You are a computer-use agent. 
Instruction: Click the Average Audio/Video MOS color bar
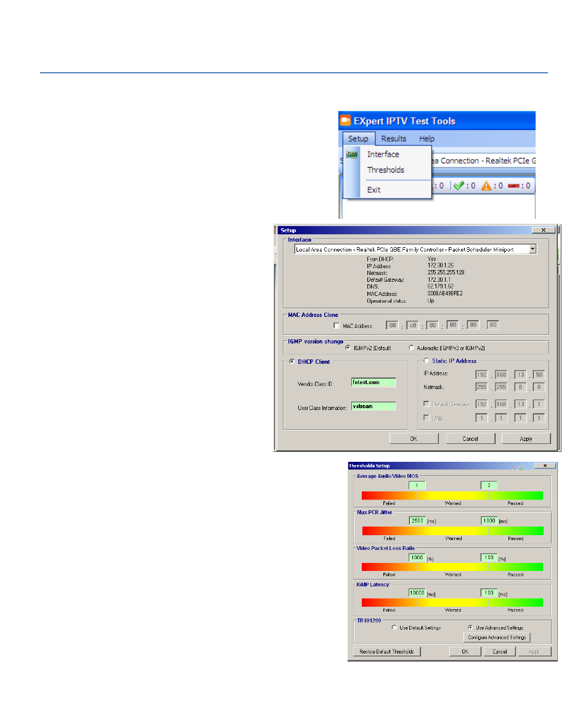tap(452, 496)
